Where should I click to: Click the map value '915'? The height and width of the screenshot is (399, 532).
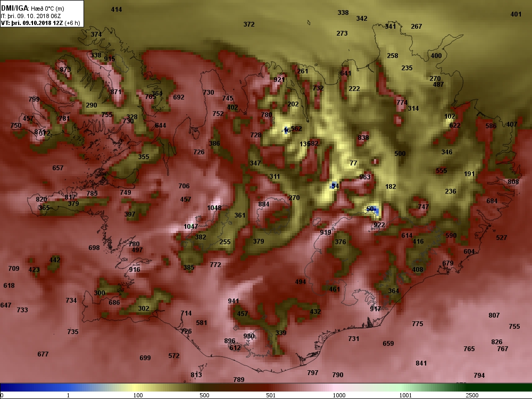(x=109, y=59)
